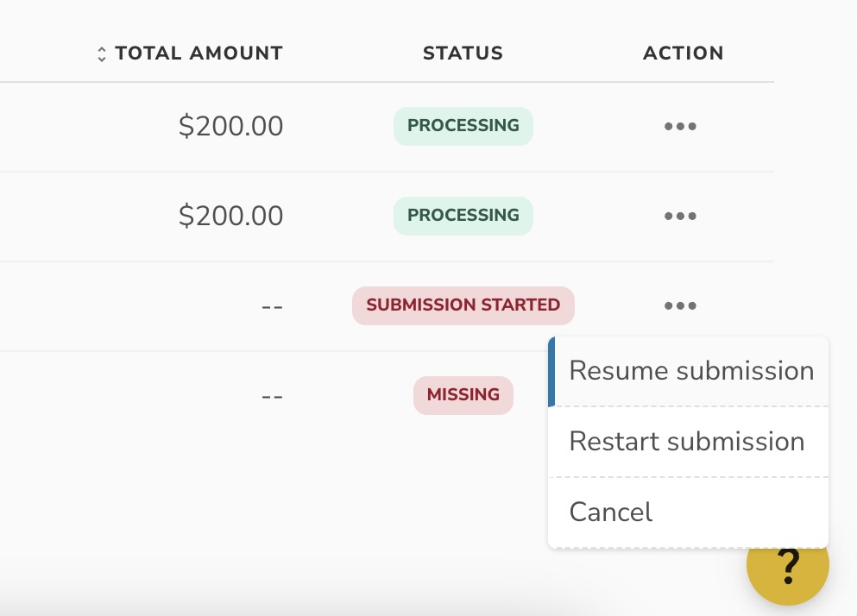This screenshot has height=616, width=857.
Task: Choose Resume submission from the action menu
Action: click(691, 371)
